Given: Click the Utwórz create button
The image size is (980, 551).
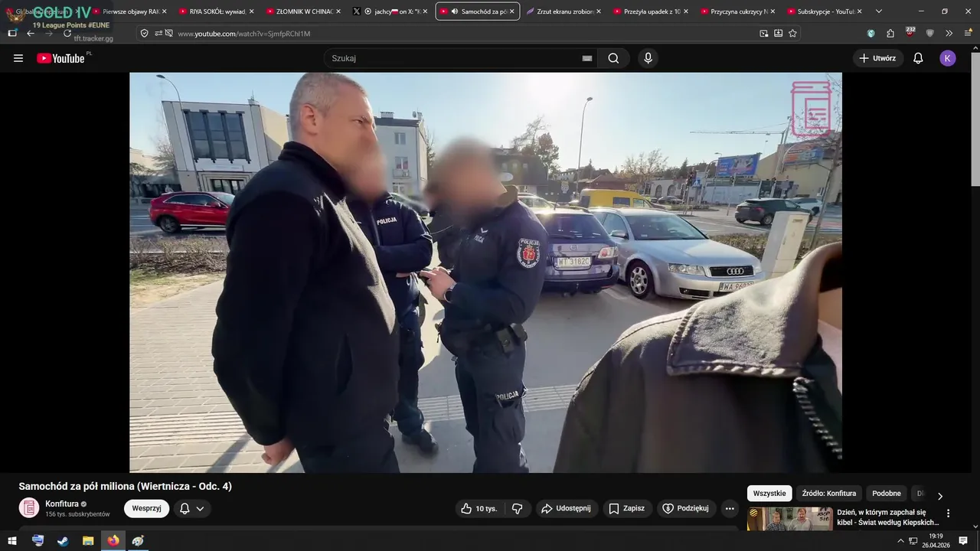Looking at the screenshot, I should (877, 58).
